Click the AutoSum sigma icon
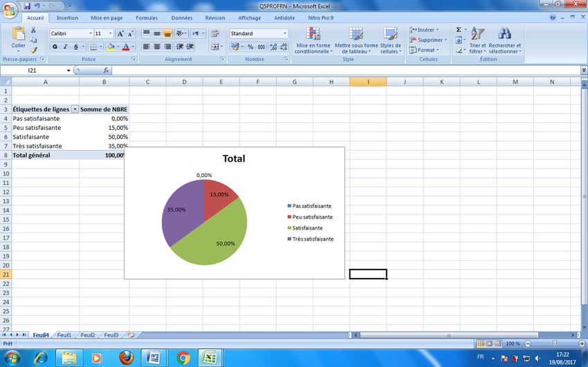The image size is (588, 367). pyautogui.click(x=459, y=30)
